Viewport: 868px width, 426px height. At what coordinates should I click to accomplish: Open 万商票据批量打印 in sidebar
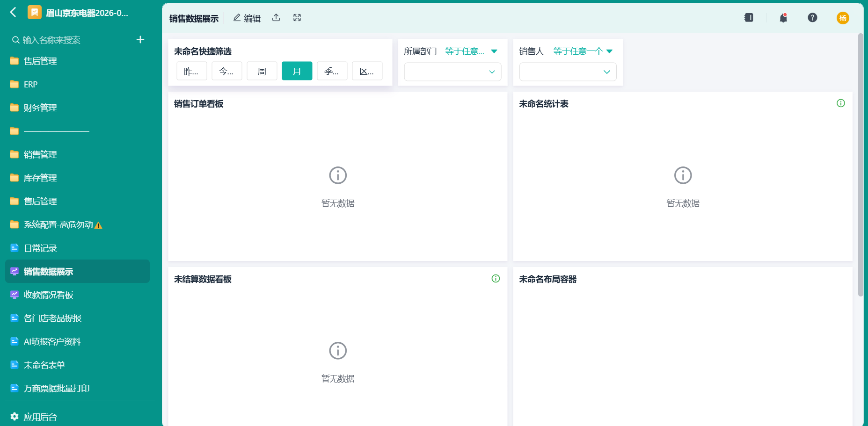(x=77, y=388)
